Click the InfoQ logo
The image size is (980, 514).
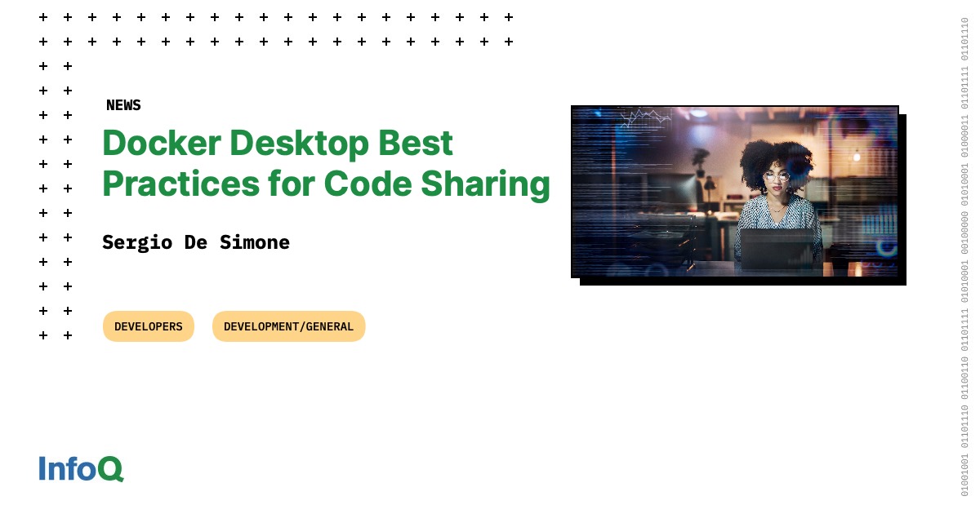click(80, 469)
